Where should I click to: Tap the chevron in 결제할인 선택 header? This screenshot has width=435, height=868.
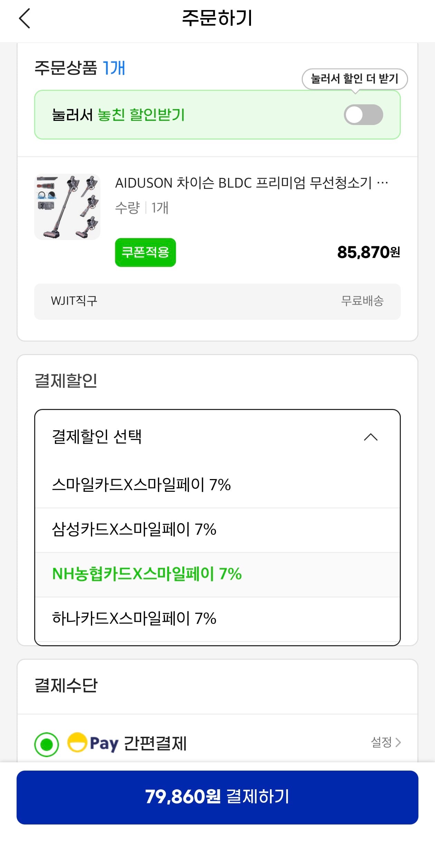tap(370, 438)
